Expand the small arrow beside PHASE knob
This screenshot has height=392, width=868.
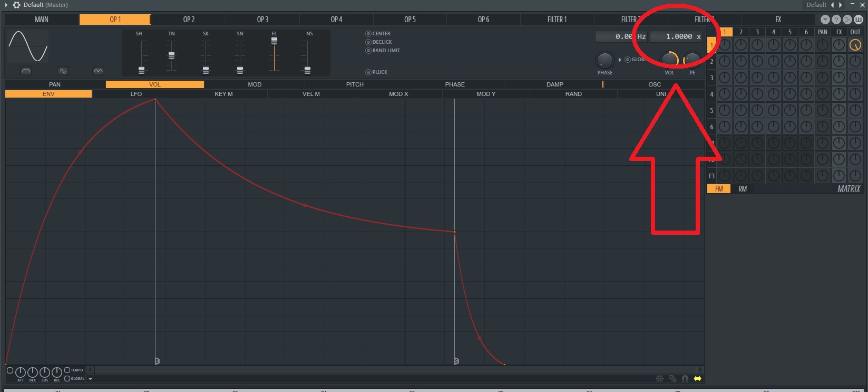pos(620,60)
